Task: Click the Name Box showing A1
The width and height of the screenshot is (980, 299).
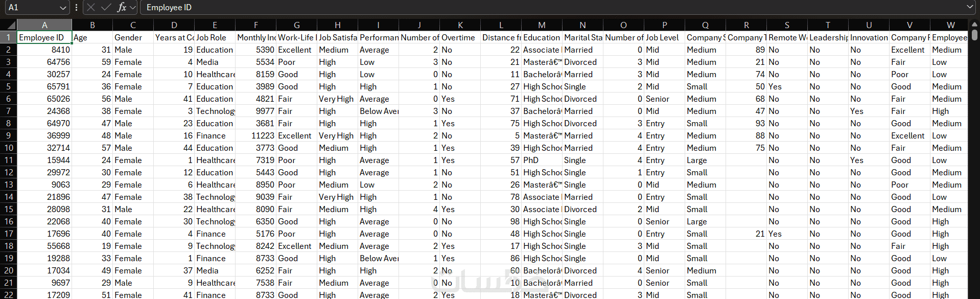Action: [x=31, y=7]
